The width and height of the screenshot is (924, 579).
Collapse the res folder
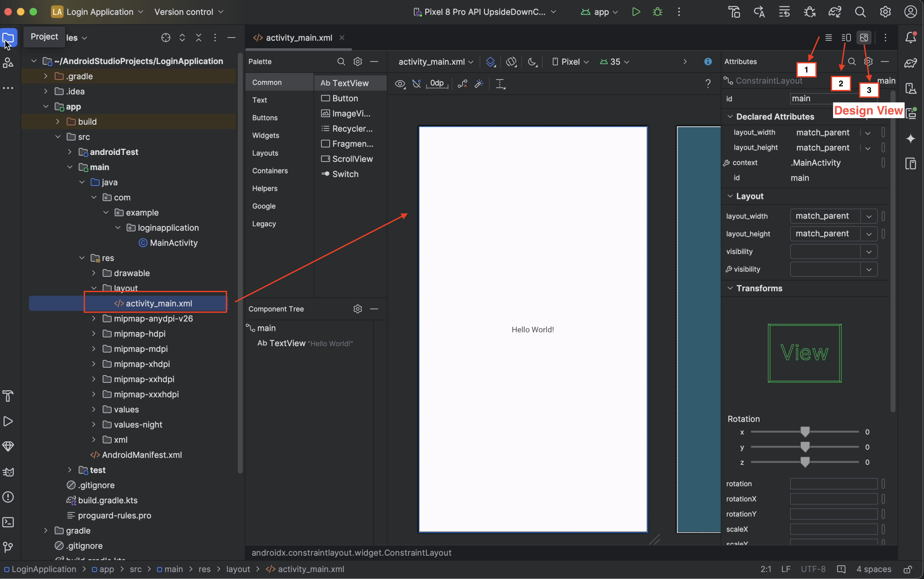pyautogui.click(x=82, y=258)
